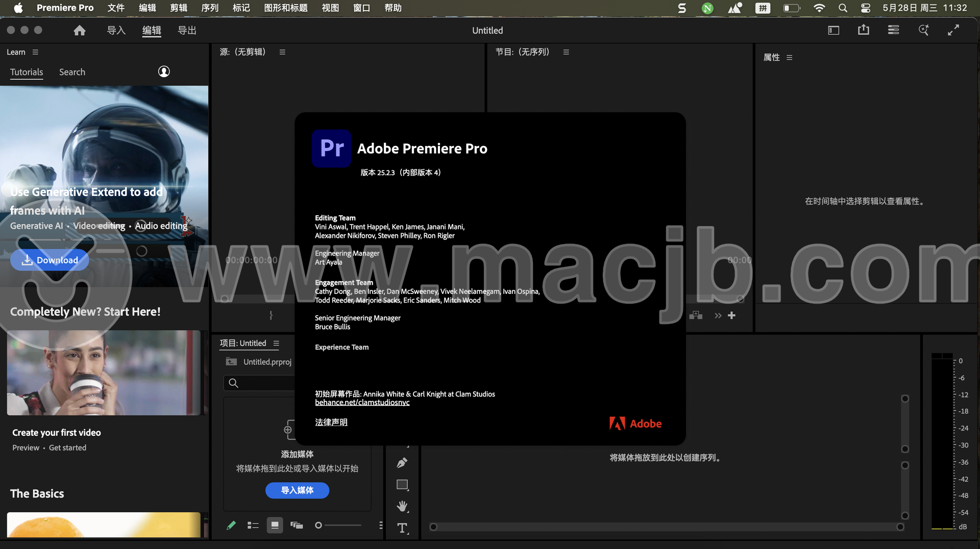980x549 pixels.
Task: Click the Download button on Generative Extend tutorial
Action: (x=50, y=260)
